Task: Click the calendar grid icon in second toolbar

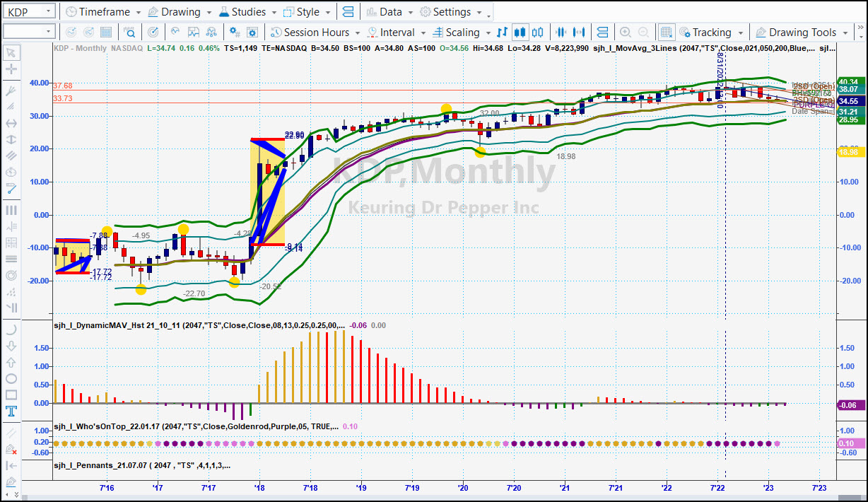Action: 105,32
